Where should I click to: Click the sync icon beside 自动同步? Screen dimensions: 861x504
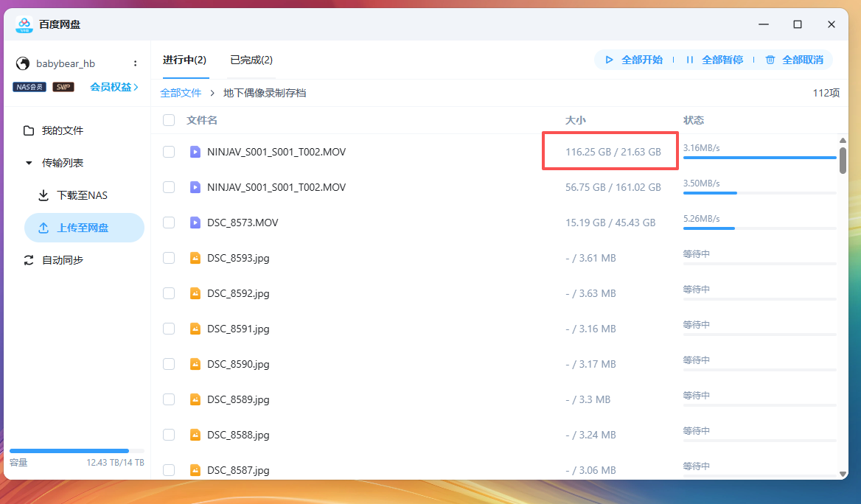pyautogui.click(x=29, y=260)
